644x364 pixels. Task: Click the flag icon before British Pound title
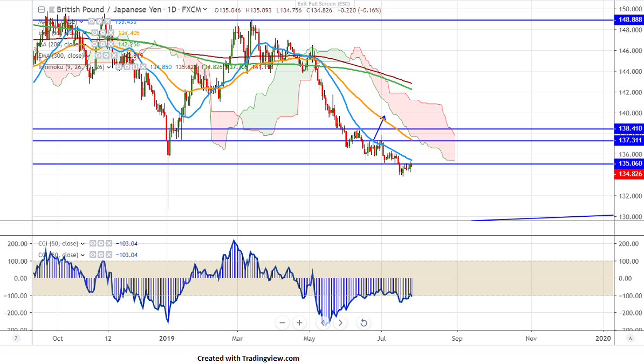pos(52,10)
